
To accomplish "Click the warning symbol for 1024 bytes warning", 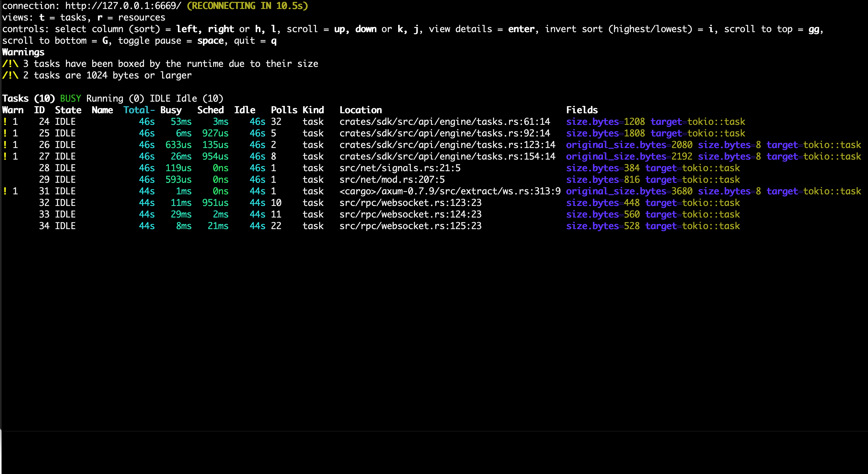I will (x=10, y=75).
